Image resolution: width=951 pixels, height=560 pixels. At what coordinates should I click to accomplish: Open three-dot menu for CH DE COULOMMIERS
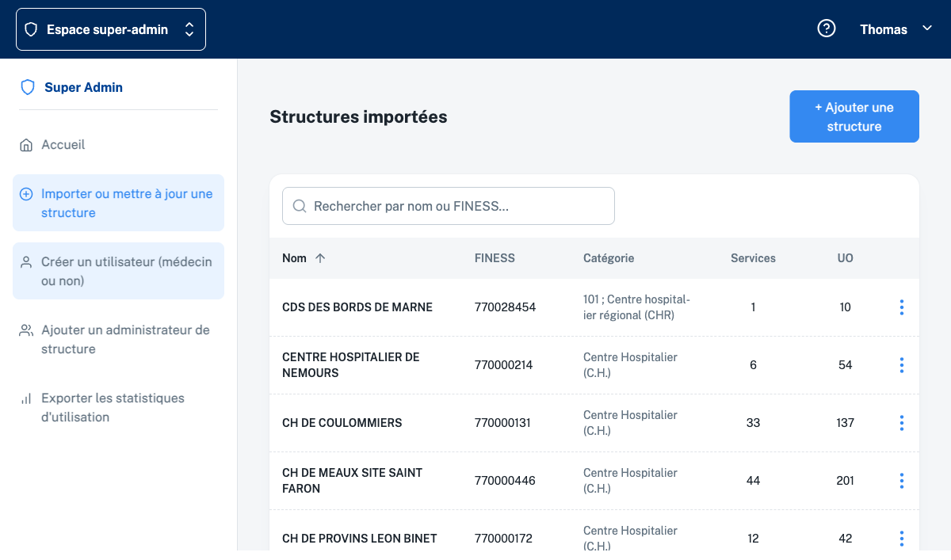(902, 423)
